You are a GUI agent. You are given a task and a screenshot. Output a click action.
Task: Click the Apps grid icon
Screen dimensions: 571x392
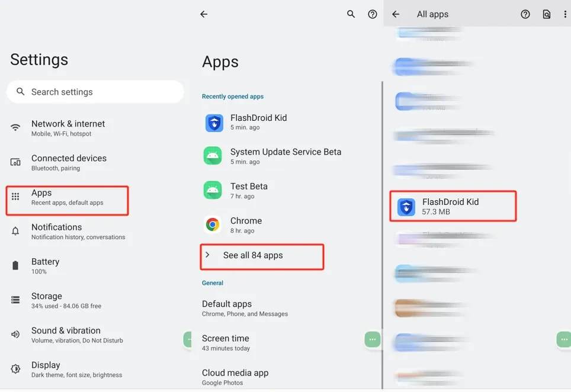point(15,197)
